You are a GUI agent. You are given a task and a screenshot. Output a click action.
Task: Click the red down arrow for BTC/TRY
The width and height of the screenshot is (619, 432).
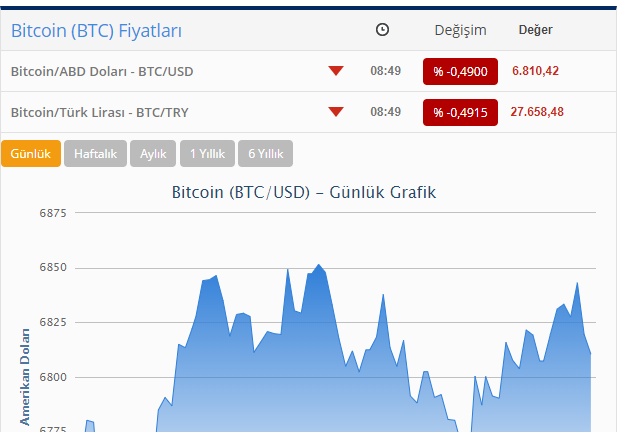tap(336, 112)
